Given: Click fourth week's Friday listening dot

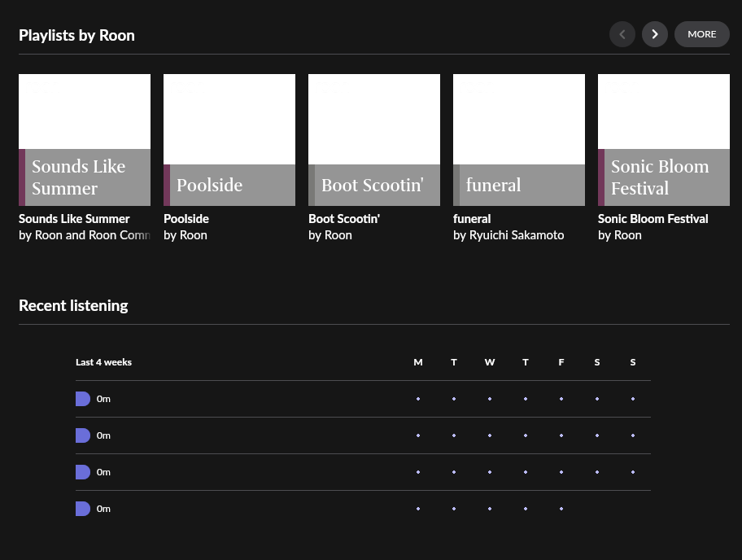Looking at the screenshot, I should [x=561, y=509].
